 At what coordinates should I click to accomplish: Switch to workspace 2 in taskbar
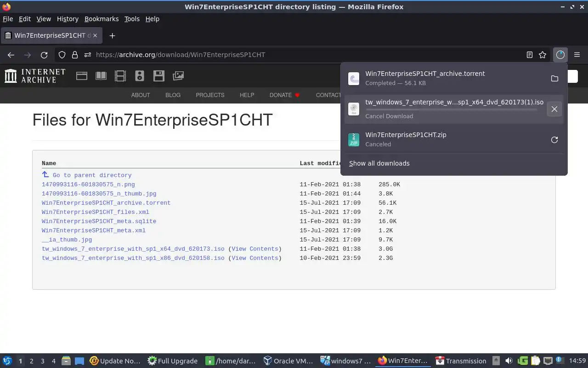(31, 361)
